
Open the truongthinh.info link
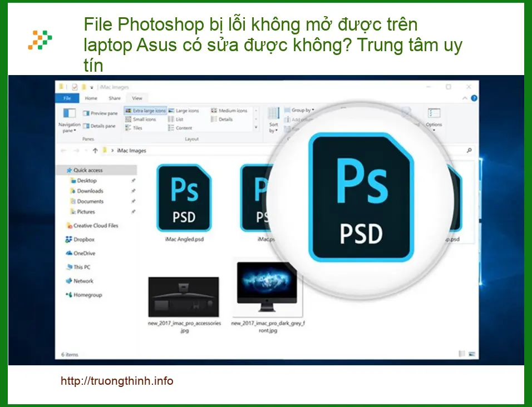pos(117,381)
